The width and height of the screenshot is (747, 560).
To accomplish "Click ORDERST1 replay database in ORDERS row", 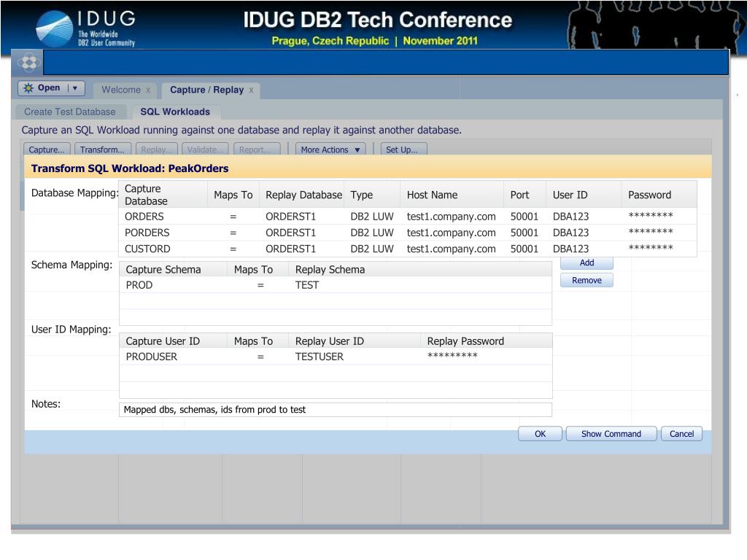I will click(x=290, y=217).
